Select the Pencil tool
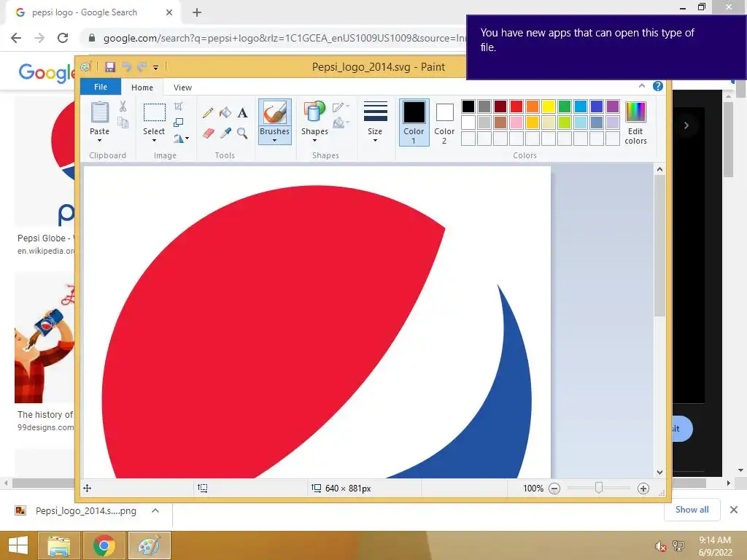The image size is (747, 560). click(208, 113)
